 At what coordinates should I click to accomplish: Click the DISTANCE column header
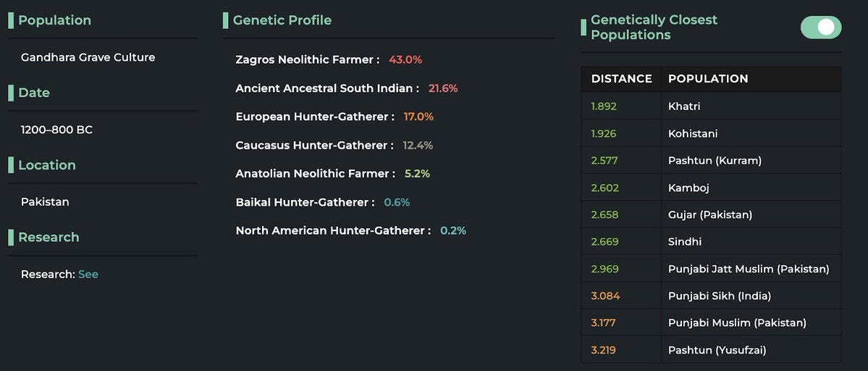(x=621, y=79)
